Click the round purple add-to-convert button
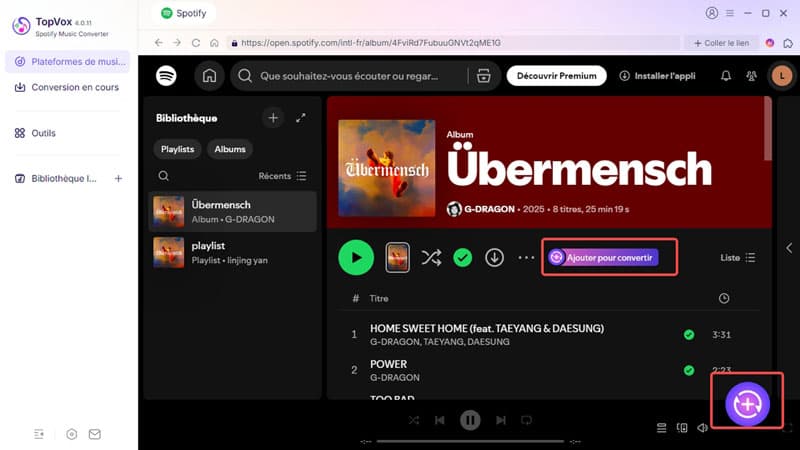Image resolution: width=800 pixels, height=450 pixels. 747,404
